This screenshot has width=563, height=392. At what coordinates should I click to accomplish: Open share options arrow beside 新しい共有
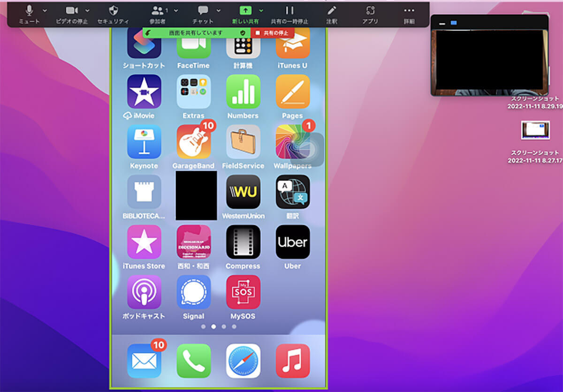click(x=261, y=10)
